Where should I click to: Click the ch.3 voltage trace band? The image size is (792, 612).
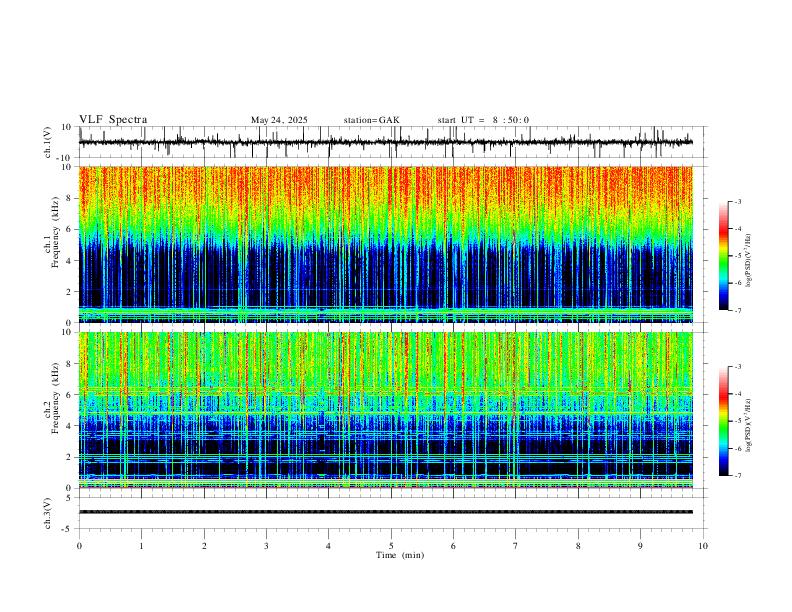tap(386, 512)
